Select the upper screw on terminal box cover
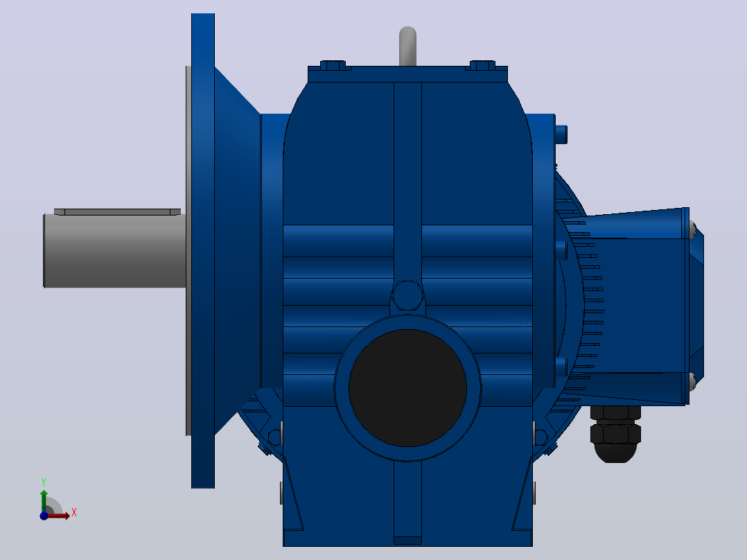The height and width of the screenshot is (560, 747). click(x=693, y=229)
